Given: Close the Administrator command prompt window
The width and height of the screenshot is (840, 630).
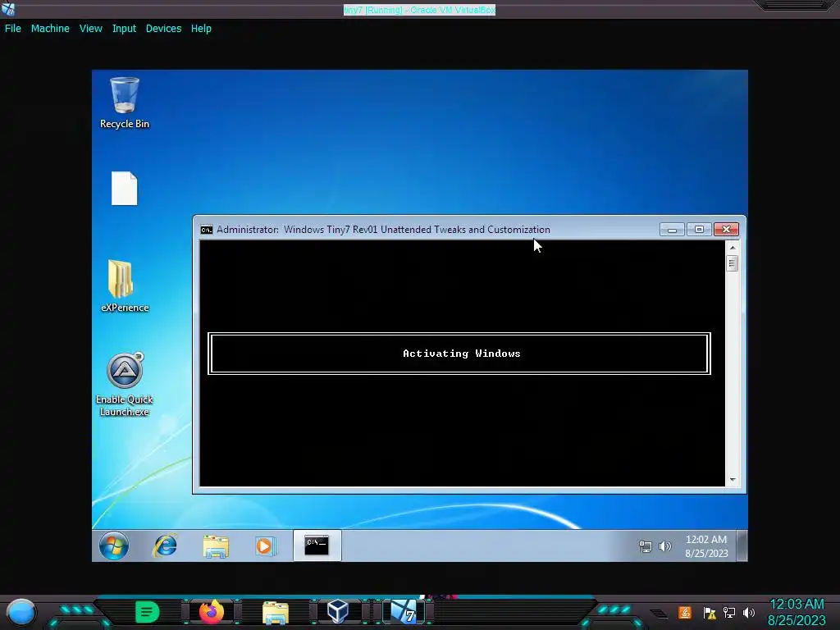Looking at the screenshot, I should (x=726, y=230).
